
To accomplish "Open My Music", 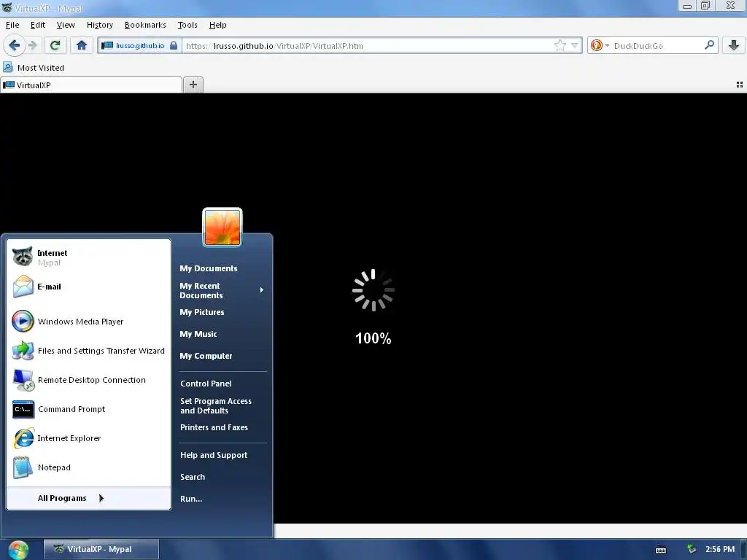I will tap(222, 334).
